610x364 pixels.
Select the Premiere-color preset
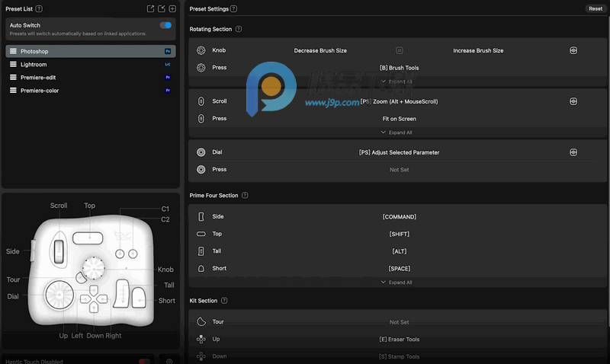point(40,91)
